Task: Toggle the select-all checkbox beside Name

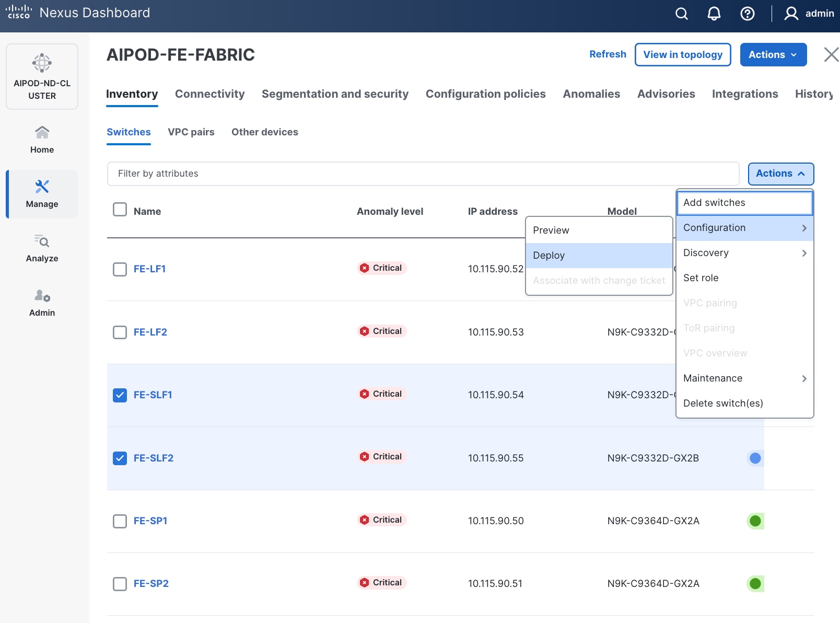Action: [x=120, y=210]
